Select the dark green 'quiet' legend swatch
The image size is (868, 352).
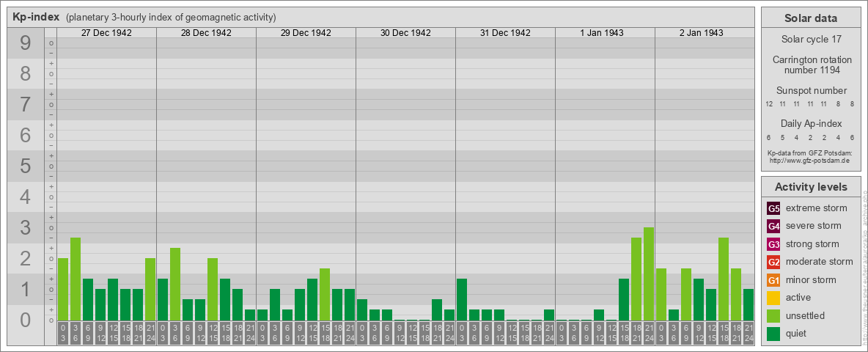click(x=773, y=334)
